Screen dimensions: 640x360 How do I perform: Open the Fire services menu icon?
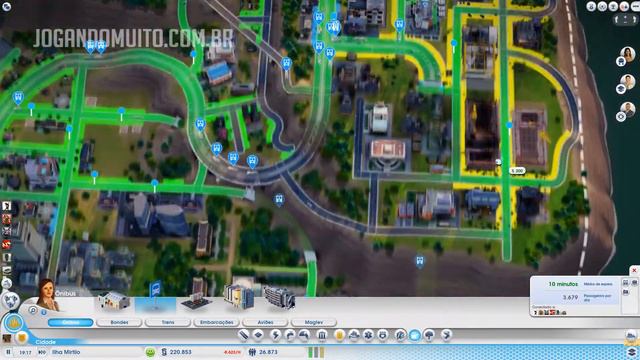(353, 335)
